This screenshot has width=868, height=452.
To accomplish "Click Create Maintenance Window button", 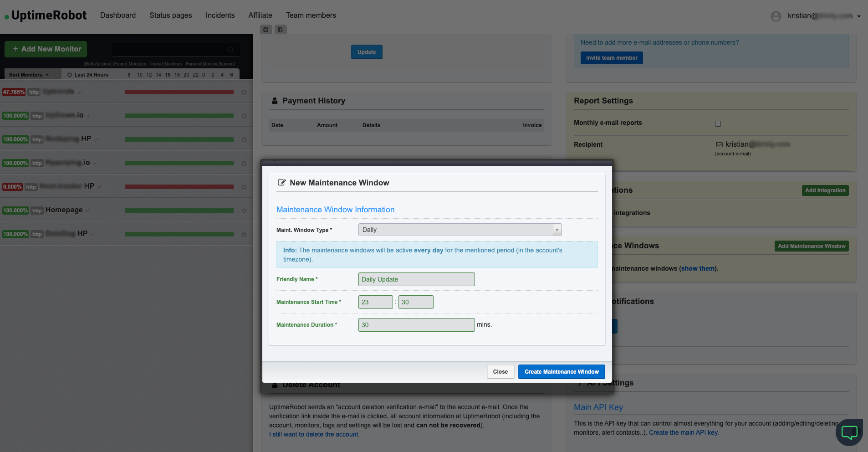I will pyautogui.click(x=562, y=372).
